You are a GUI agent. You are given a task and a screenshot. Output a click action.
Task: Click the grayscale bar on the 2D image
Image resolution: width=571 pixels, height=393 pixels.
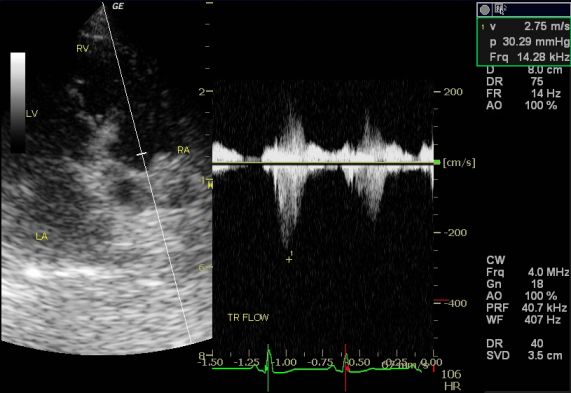click(18, 102)
